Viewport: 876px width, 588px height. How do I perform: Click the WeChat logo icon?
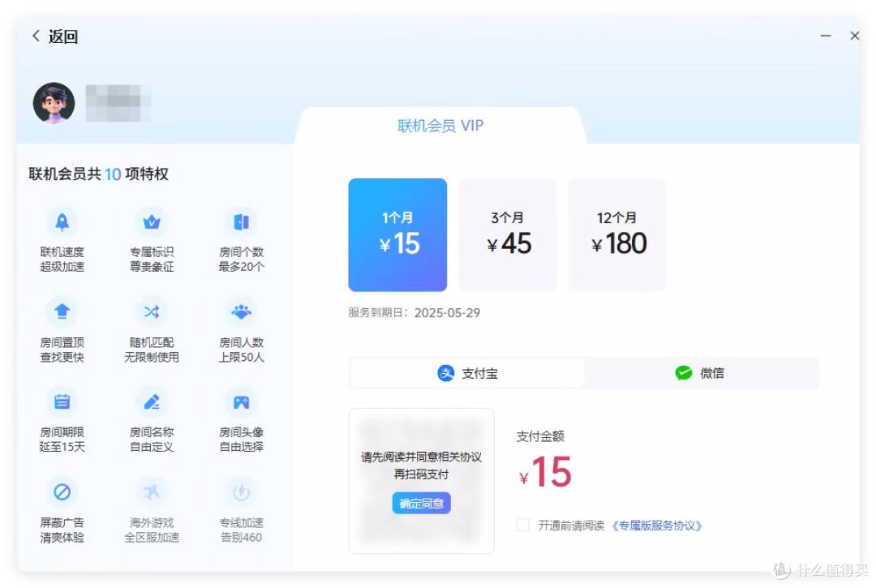tap(683, 373)
